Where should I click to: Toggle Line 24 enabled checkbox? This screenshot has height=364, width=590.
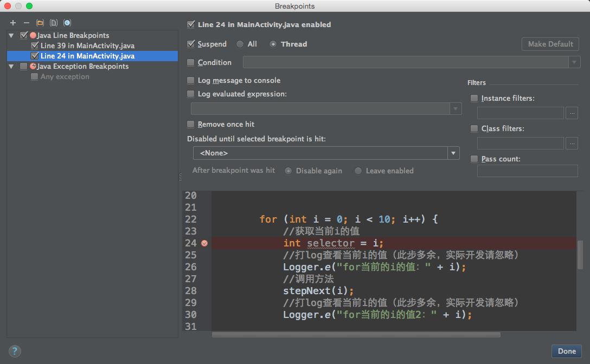click(191, 25)
